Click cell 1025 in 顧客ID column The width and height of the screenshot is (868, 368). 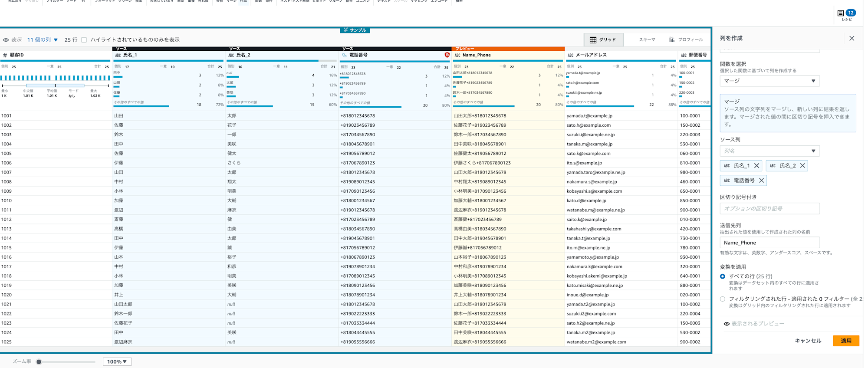tap(56, 342)
